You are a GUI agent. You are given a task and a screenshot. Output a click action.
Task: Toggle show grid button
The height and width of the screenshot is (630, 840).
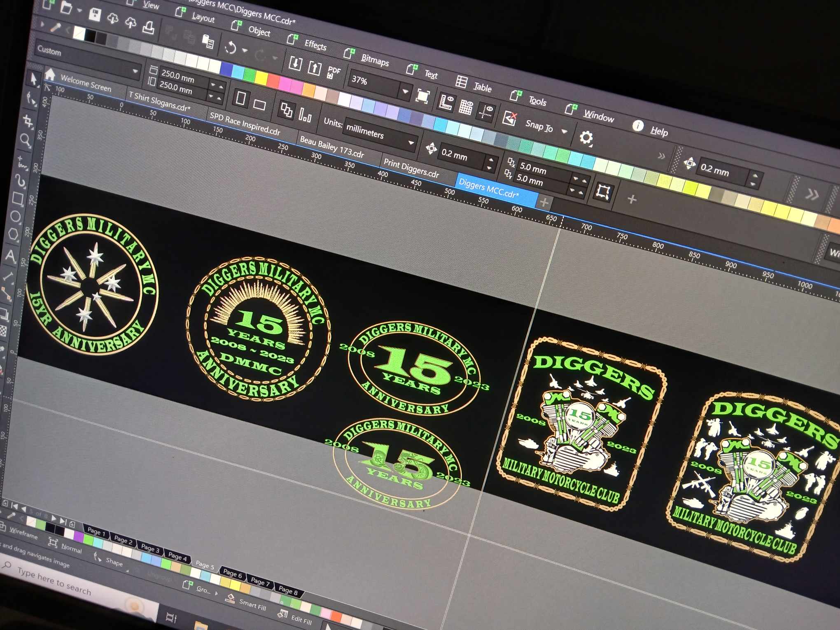[465, 107]
